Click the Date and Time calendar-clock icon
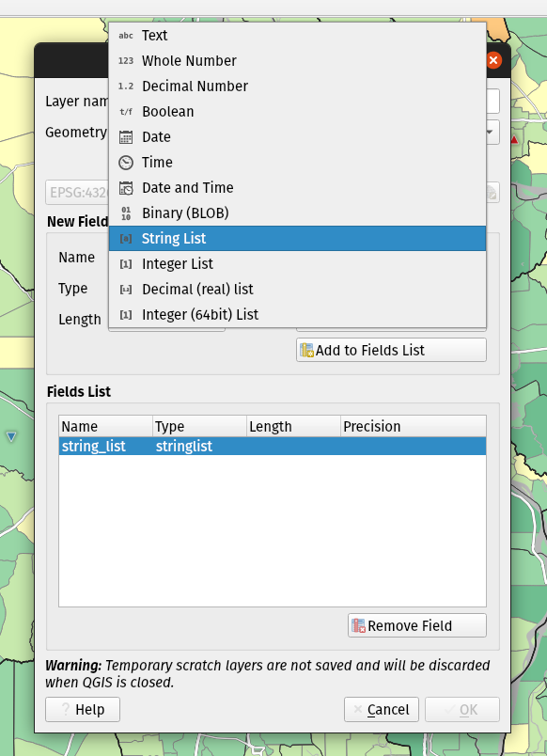 click(x=126, y=188)
